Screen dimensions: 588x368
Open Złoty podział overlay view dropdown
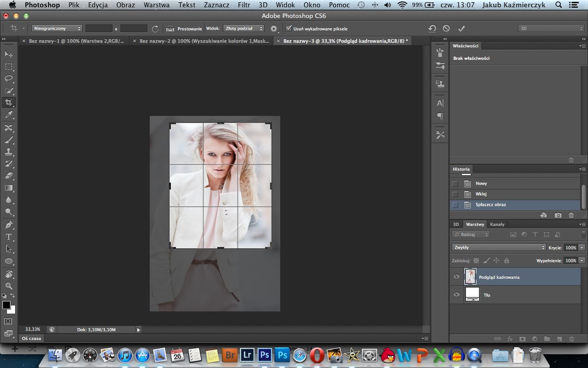(x=243, y=29)
